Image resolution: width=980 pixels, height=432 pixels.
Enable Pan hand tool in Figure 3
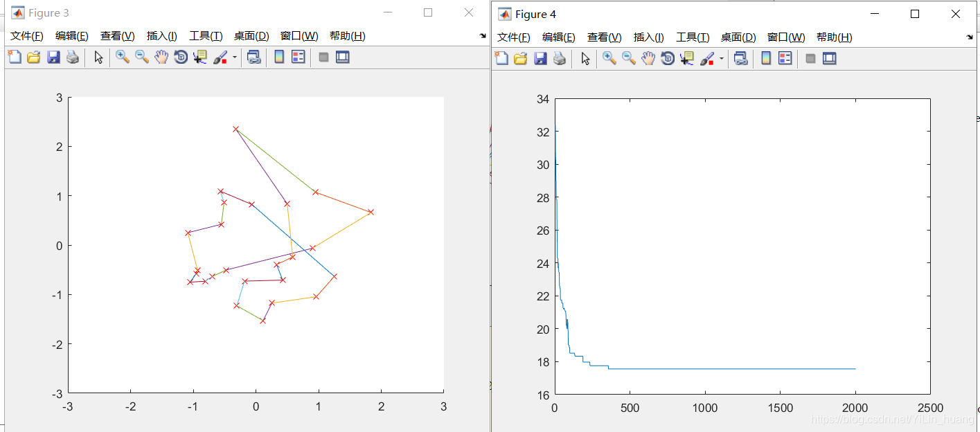[x=161, y=57]
